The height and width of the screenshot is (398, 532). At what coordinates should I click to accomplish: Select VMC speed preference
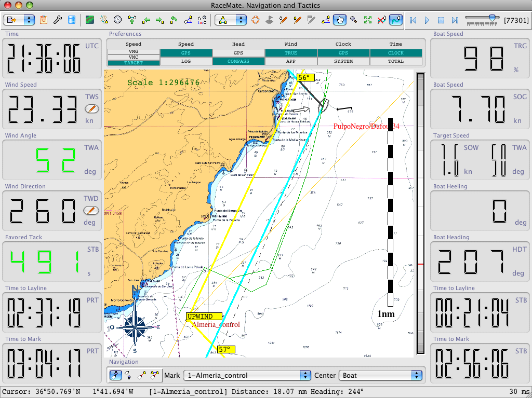134,57
